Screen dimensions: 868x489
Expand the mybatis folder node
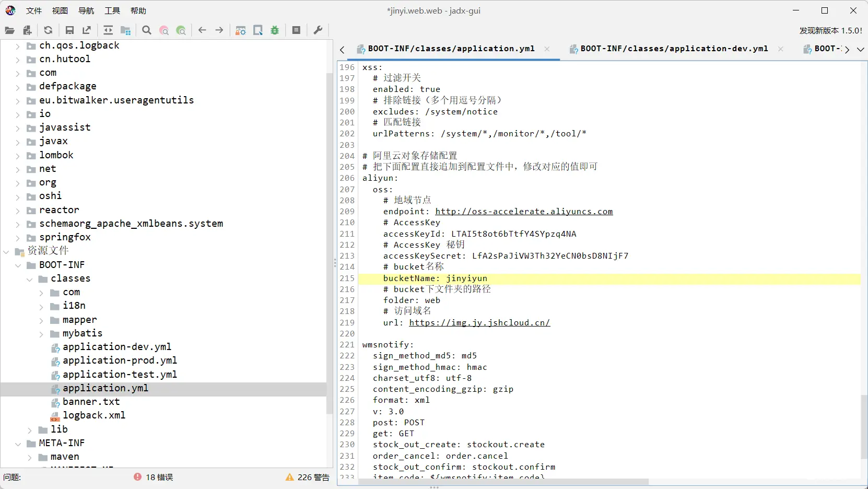click(41, 334)
